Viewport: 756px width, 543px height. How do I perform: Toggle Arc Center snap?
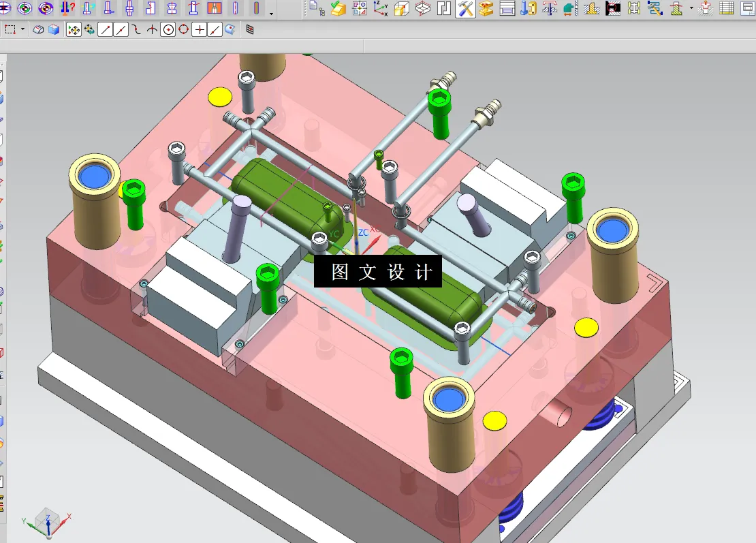pyautogui.click(x=168, y=30)
